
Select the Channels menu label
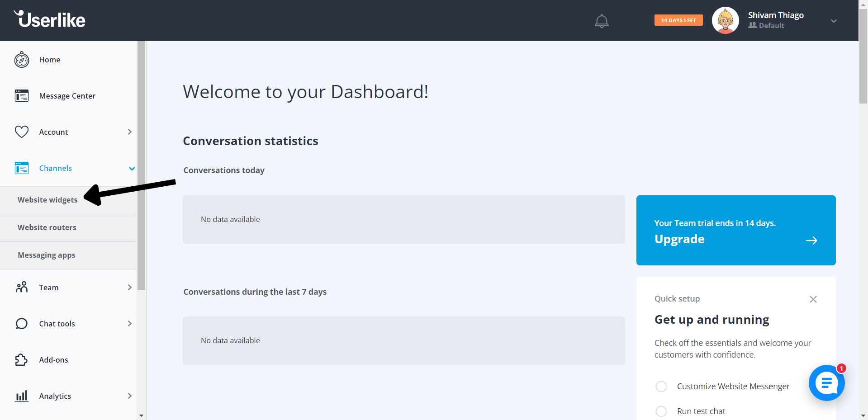coord(56,168)
